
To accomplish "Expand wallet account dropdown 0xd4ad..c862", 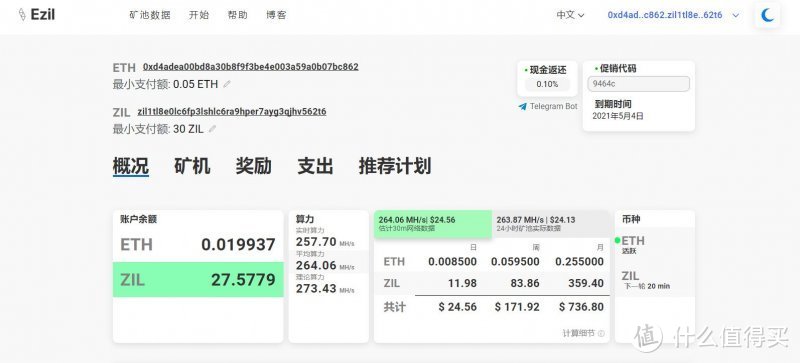I will (673, 15).
